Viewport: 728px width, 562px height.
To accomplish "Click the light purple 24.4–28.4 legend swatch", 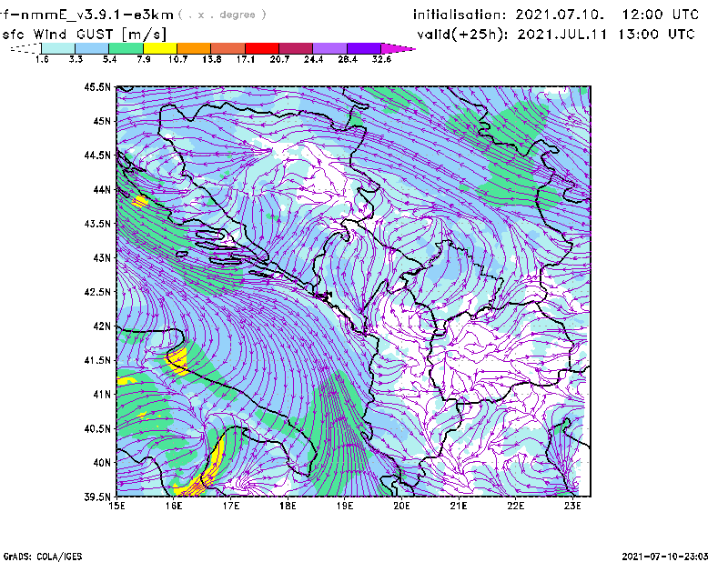I will pyautogui.click(x=329, y=48).
